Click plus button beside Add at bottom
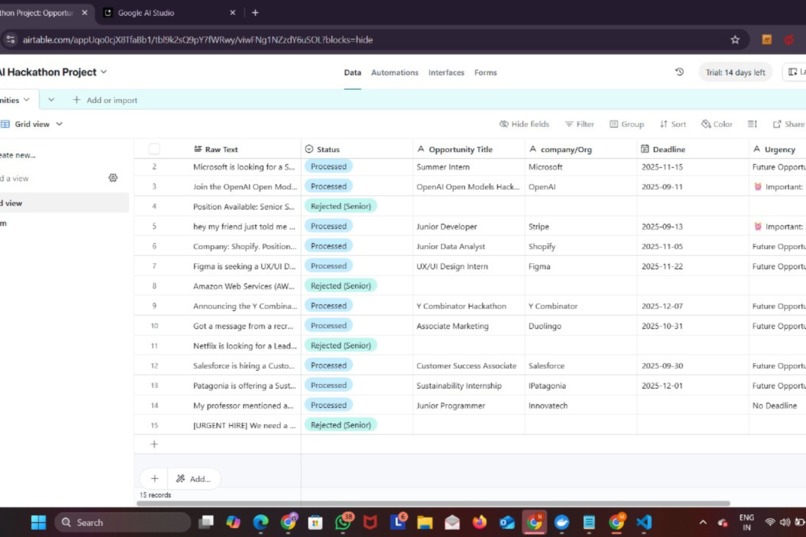 (x=155, y=478)
